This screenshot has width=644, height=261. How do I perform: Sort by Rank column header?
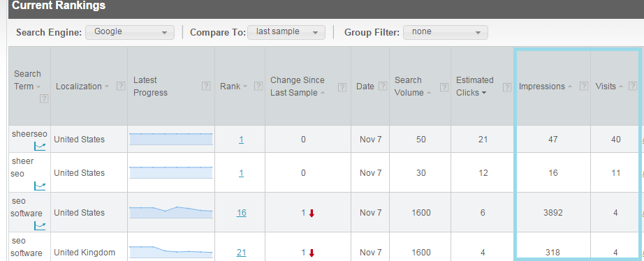pyautogui.click(x=233, y=86)
